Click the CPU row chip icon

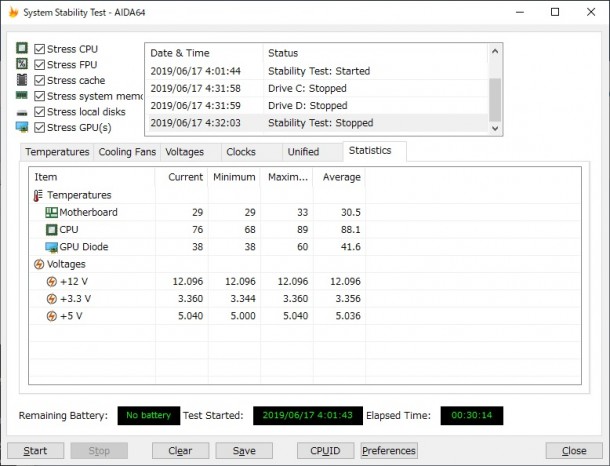tap(51, 229)
